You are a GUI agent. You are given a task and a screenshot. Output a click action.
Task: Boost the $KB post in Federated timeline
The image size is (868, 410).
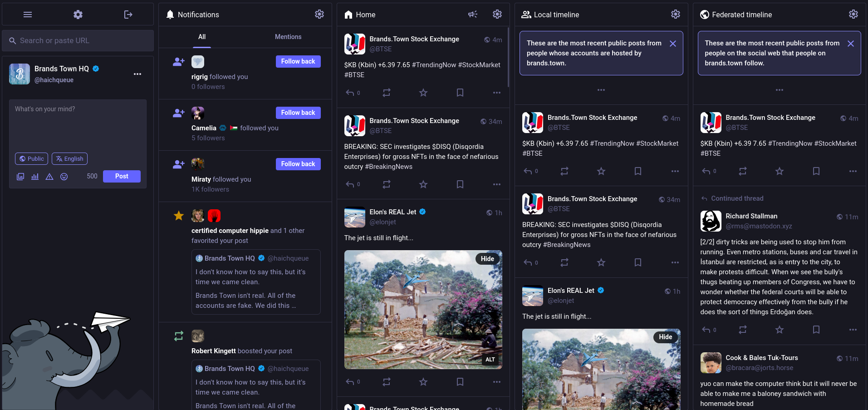coord(743,171)
